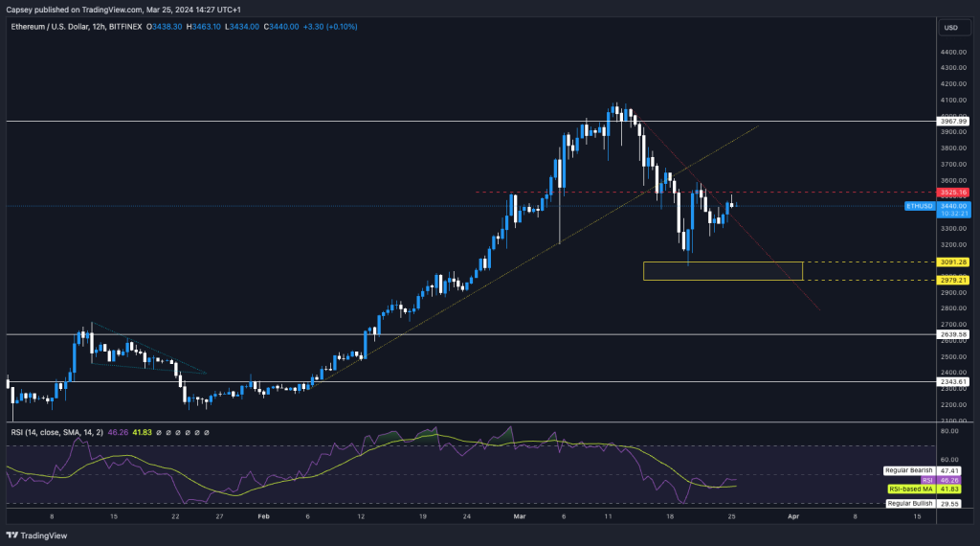Click the TradingView logo icon
Viewport: 980px width, 546px height.
pyautogui.click(x=12, y=535)
